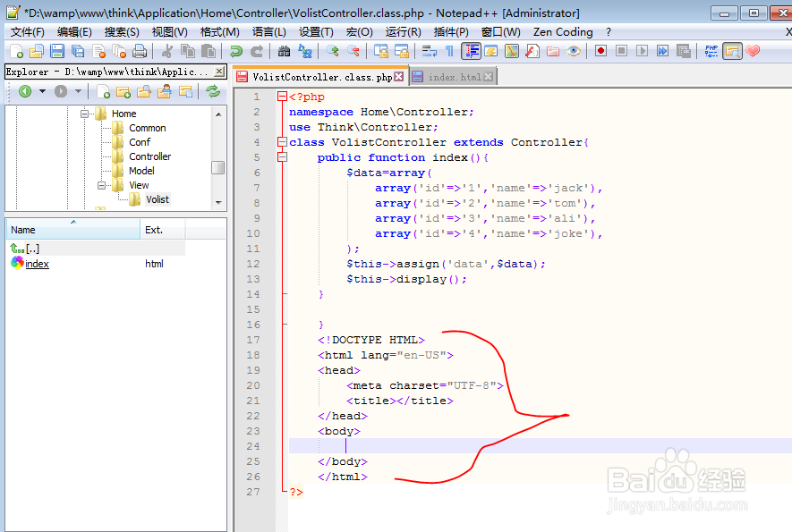Create a new file with the New toolbar icon
Viewport: 792px width, 532px height.
(16, 51)
